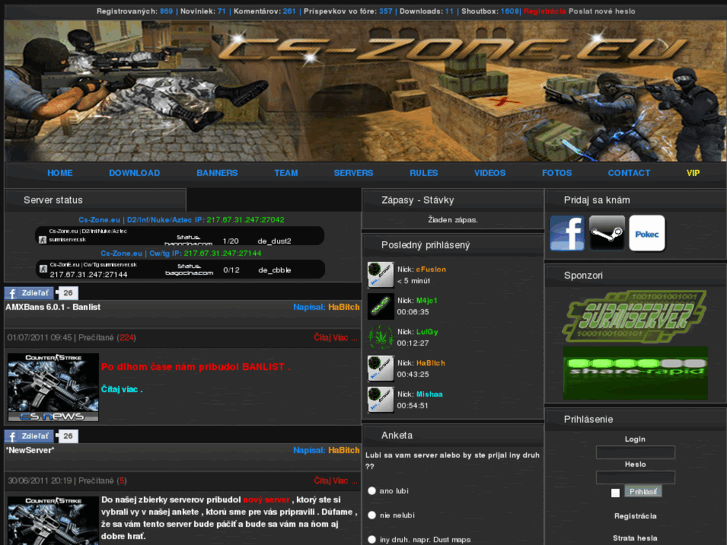Click the share-rapid sponsor banner

(x=635, y=373)
